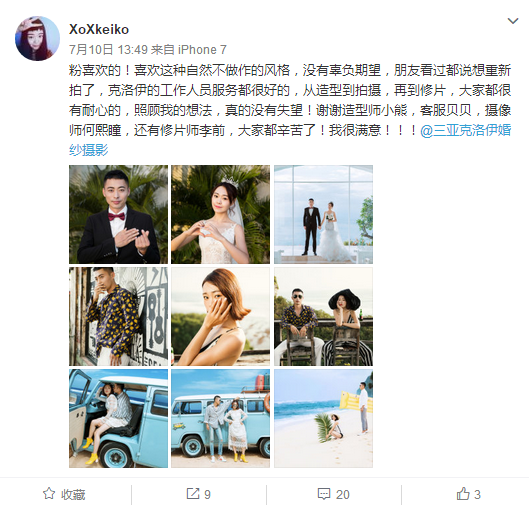
Task: Open the comments speech bubble icon
Action: [324, 494]
